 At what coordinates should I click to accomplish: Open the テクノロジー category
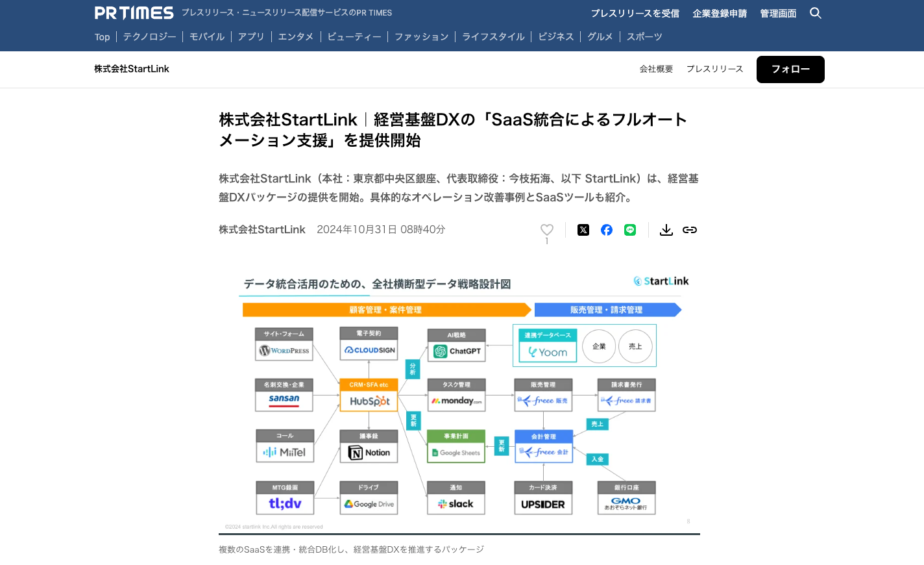pyautogui.click(x=150, y=37)
